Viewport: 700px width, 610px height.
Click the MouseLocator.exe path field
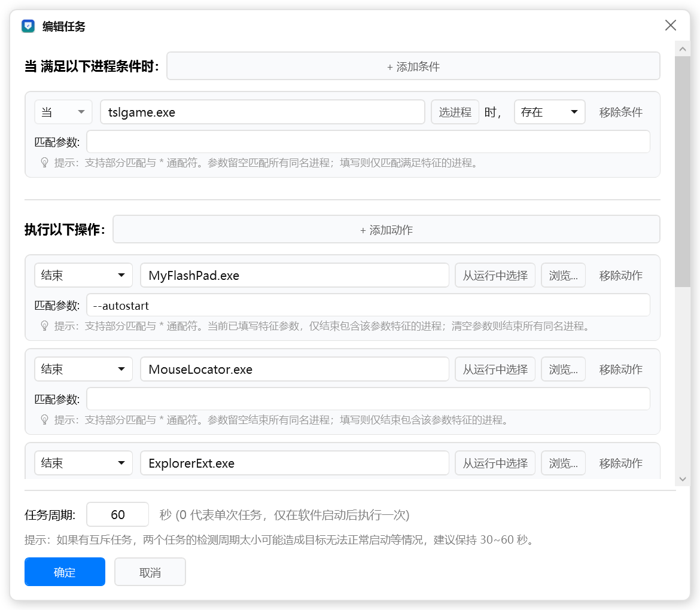coord(294,369)
